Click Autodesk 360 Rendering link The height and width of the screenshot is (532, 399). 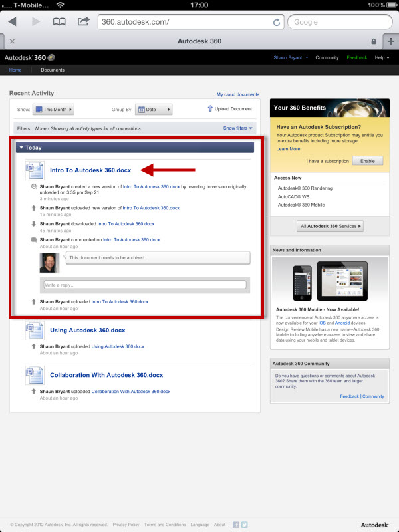point(305,188)
